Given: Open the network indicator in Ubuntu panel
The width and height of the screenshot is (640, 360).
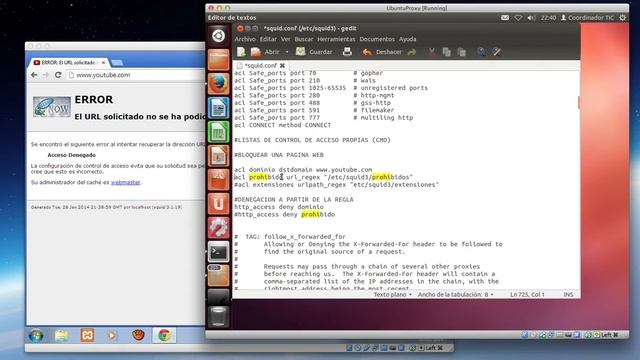Looking at the screenshot, I should 518,18.
